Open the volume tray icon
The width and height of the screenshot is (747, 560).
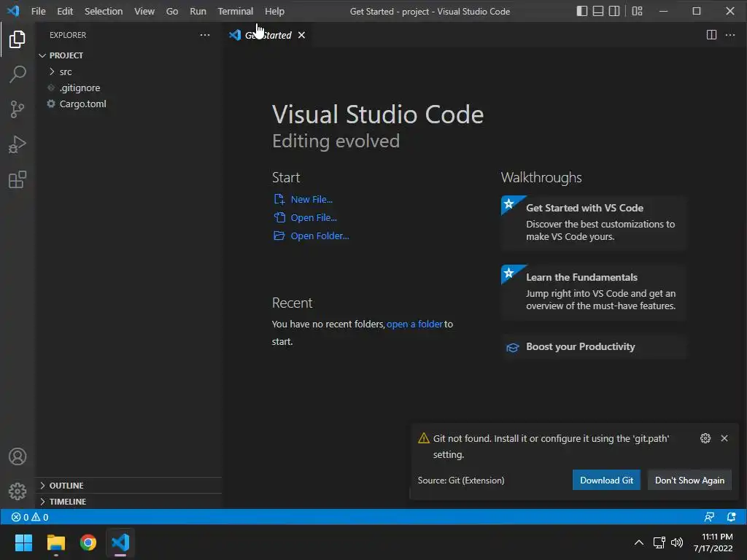676,542
